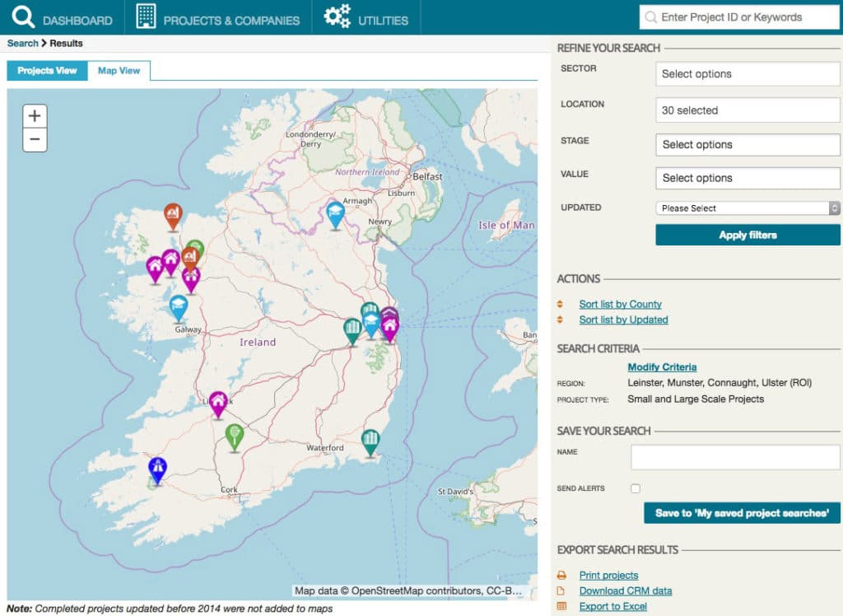Click the dark blue roads marker near Cork

156,467
